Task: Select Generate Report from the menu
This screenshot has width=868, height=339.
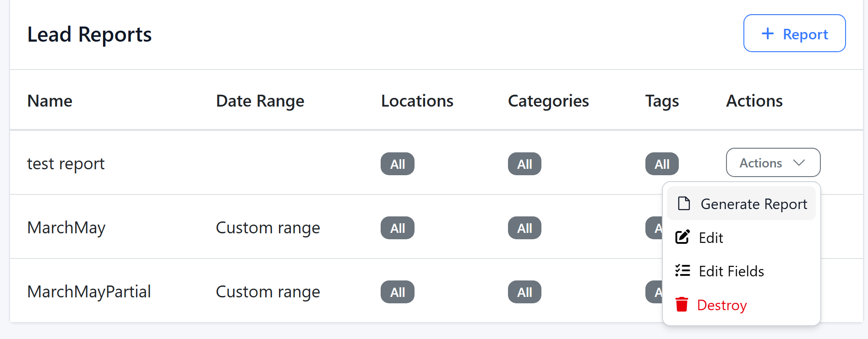Action: pos(753,204)
